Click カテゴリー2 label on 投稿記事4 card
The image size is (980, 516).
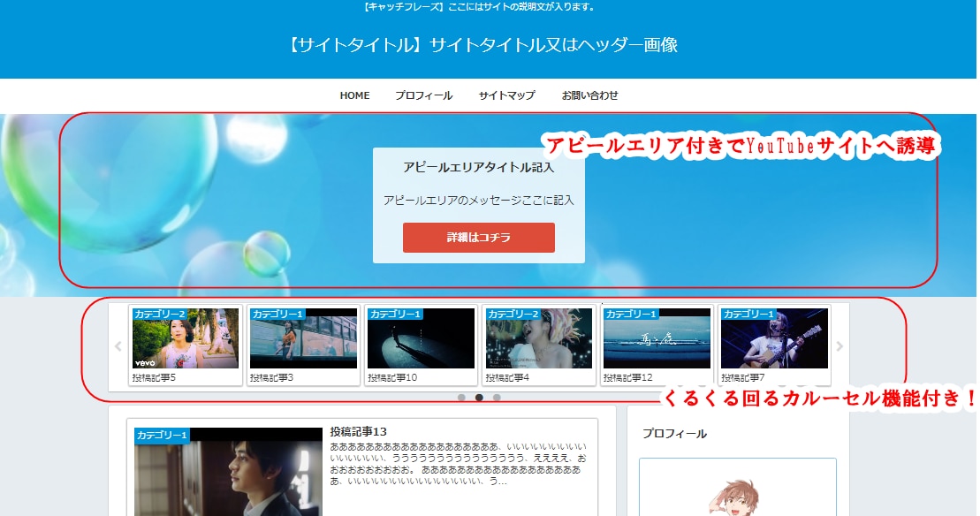pos(513,315)
